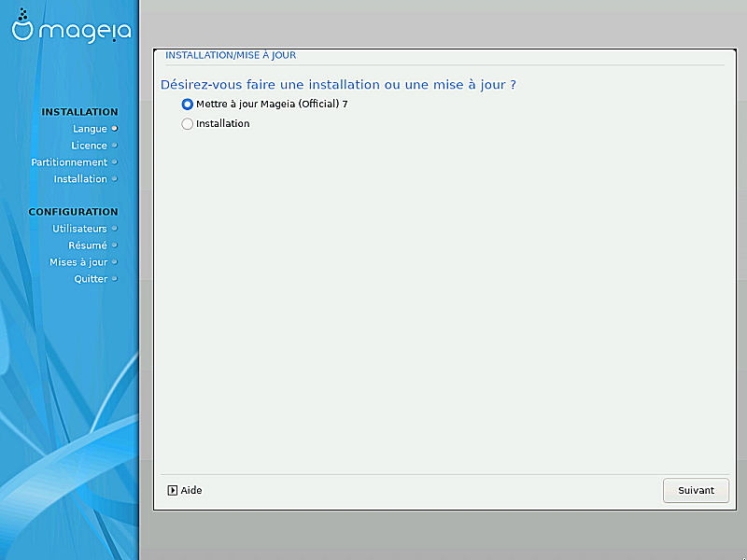The image size is (747, 560).
Task: Choose the Installation radio option
Action: coord(188,123)
